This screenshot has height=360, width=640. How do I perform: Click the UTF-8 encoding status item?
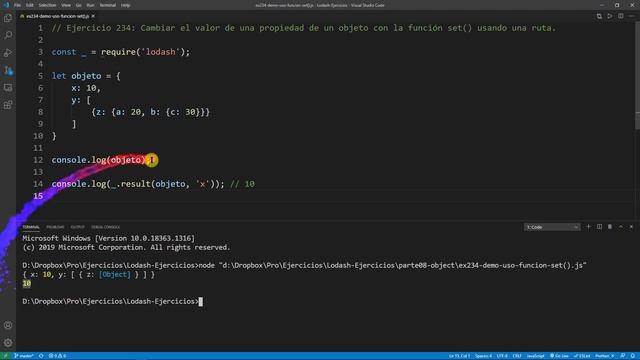502,356
